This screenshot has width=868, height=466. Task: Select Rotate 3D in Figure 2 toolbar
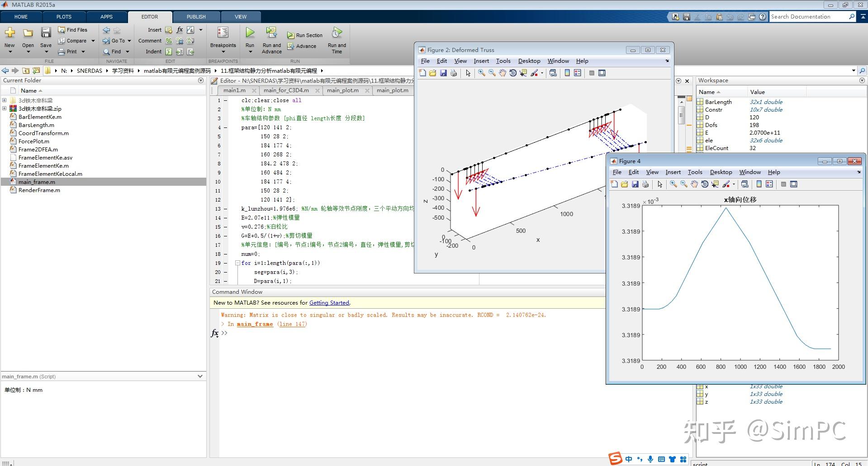click(512, 73)
